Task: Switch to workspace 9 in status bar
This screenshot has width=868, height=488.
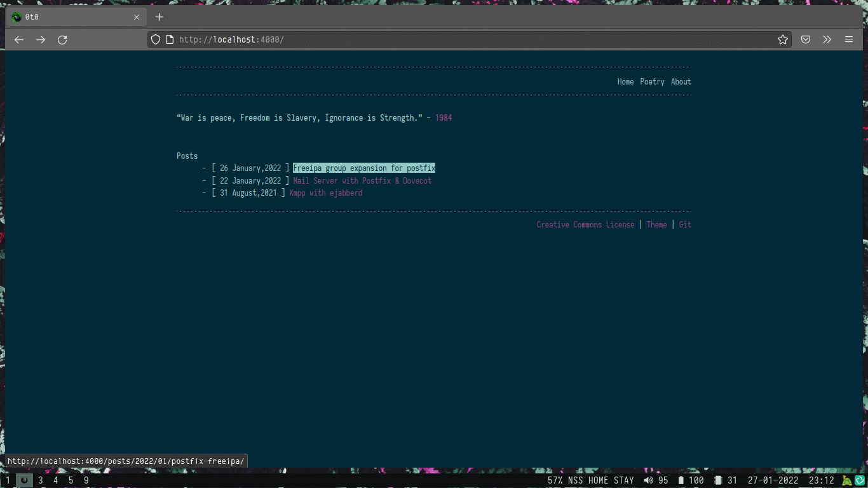Action: click(x=86, y=480)
